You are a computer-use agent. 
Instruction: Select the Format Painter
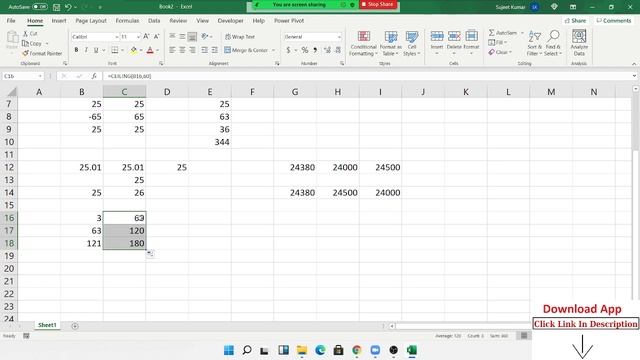(x=42, y=53)
